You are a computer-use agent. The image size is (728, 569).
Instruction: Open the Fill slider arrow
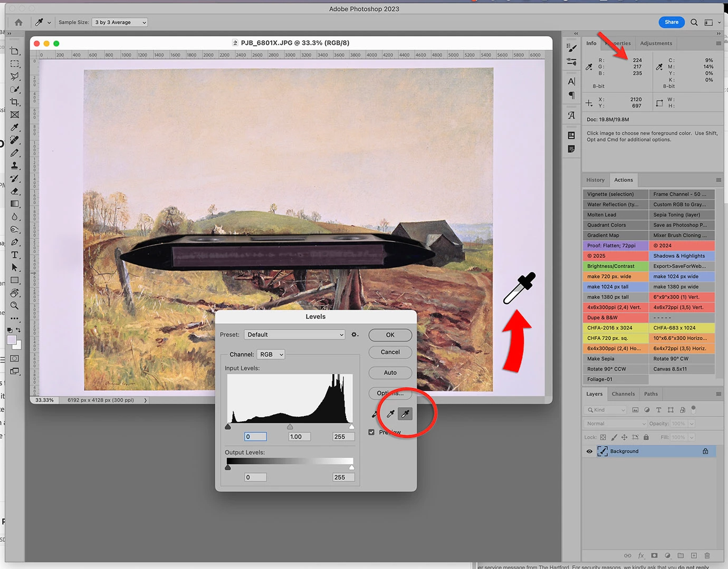[x=692, y=437]
